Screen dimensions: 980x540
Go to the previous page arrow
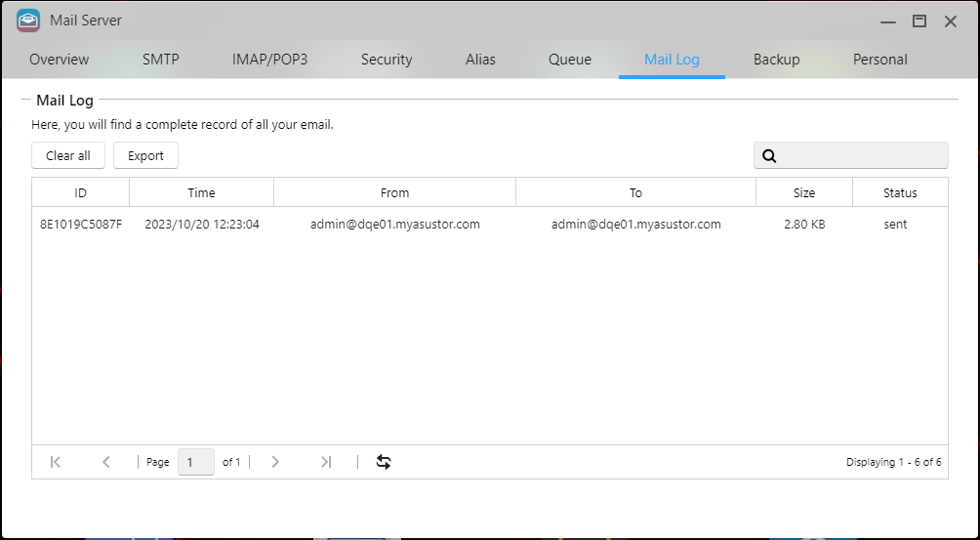tap(106, 462)
